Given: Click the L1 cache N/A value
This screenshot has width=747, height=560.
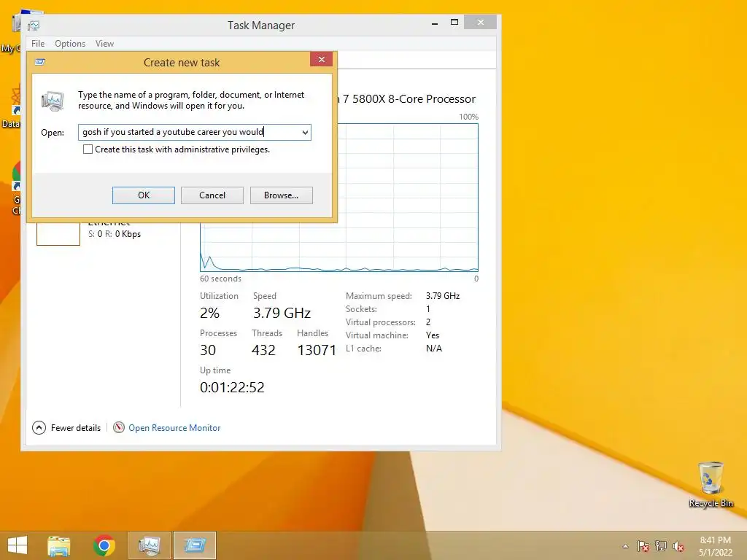Looking at the screenshot, I should 434,349.
